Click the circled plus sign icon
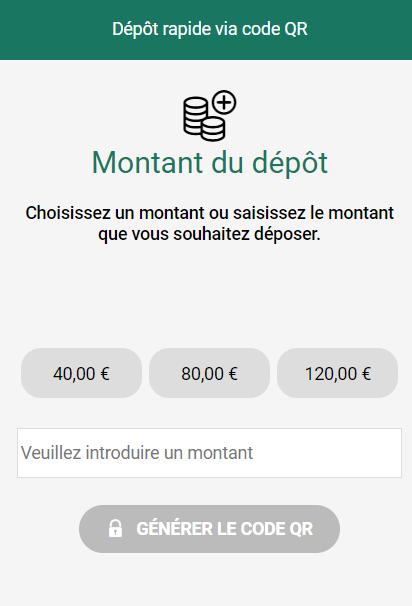The height and width of the screenshot is (606, 412). (x=224, y=102)
